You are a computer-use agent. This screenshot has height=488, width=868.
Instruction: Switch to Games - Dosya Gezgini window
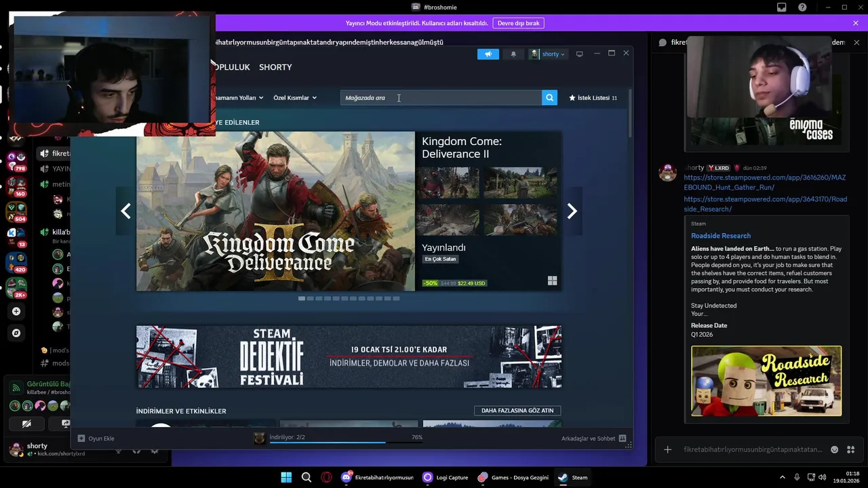coord(513,477)
